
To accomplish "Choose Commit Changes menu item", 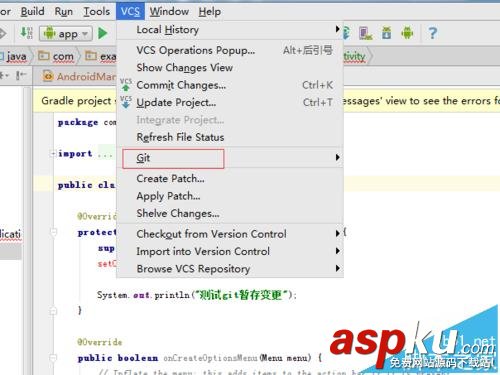I will (x=230, y=85).
